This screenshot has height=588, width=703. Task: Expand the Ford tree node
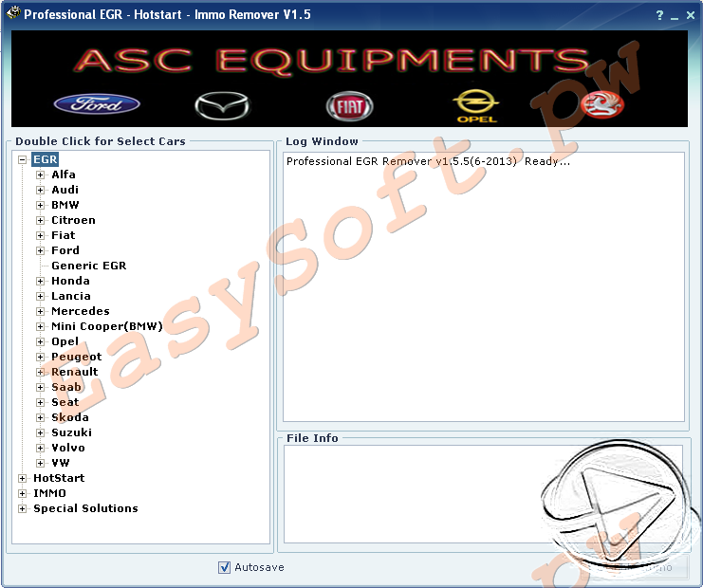click(x=41, y=250)
